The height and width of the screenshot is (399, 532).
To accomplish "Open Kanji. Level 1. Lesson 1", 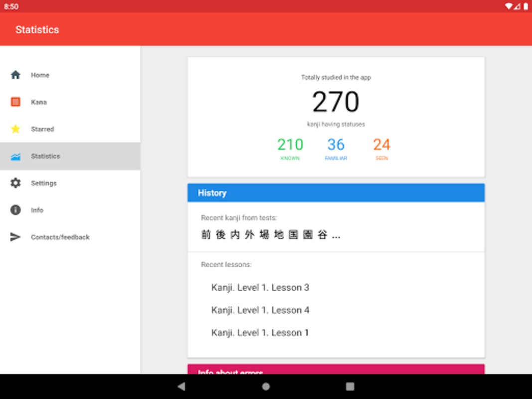I will [260, 333].
